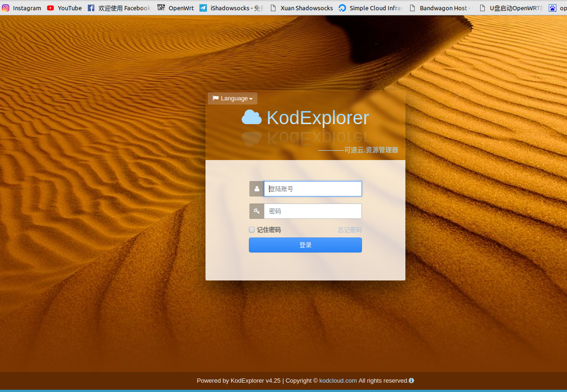The height and width of the screenshot is (392, 567).
Task: Click the Simple Cloud Infra favicon icon
Action: [x=342, y=8]
